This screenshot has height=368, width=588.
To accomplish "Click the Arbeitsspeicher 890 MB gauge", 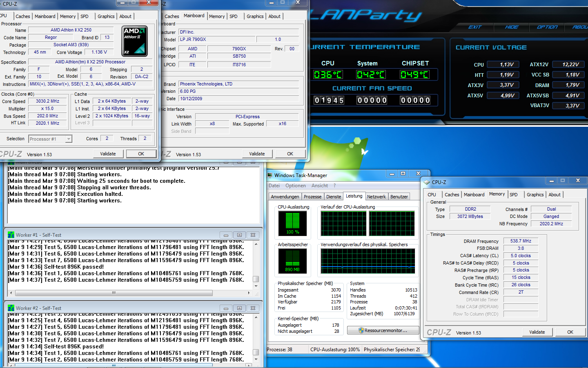I will (292, 261).
